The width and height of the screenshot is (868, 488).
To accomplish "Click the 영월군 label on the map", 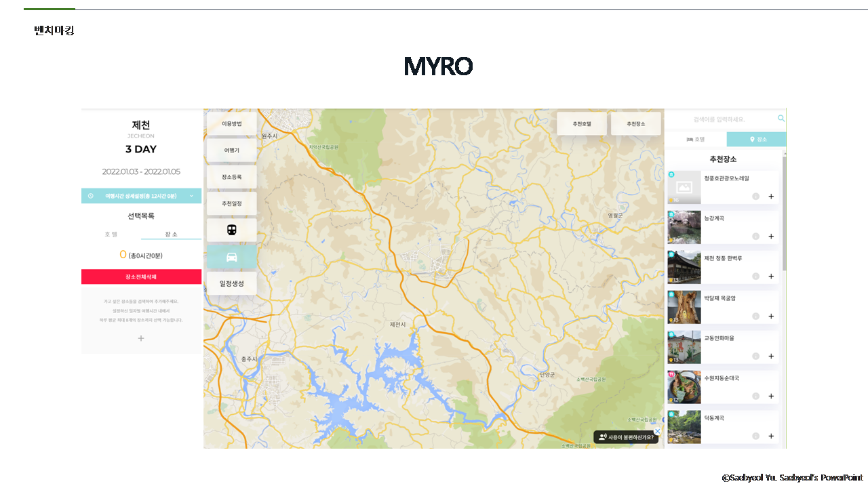I will click(615, 216).
